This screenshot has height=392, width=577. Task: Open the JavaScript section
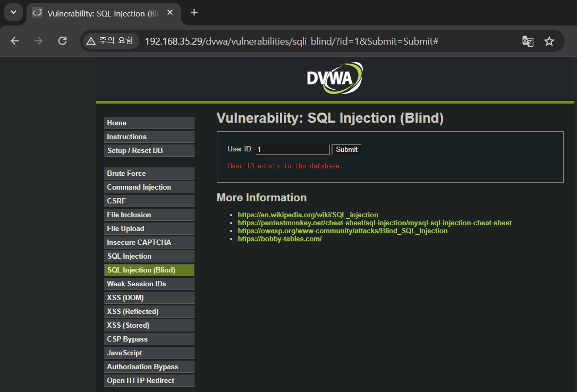(x=149, y=353)
